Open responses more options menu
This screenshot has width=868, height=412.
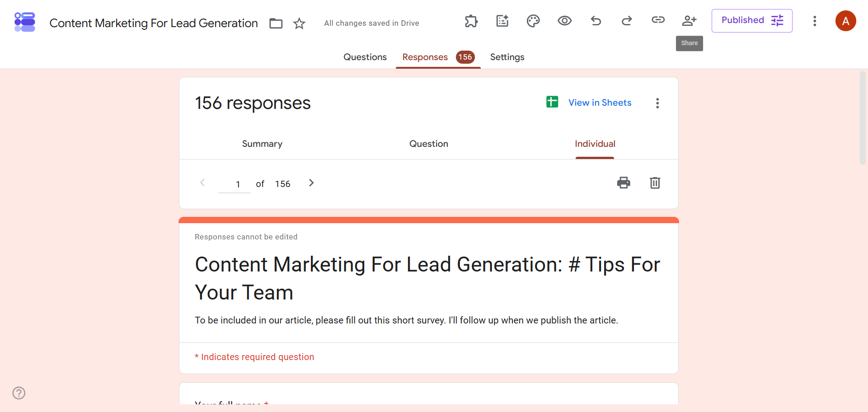[x=657, y=103]
